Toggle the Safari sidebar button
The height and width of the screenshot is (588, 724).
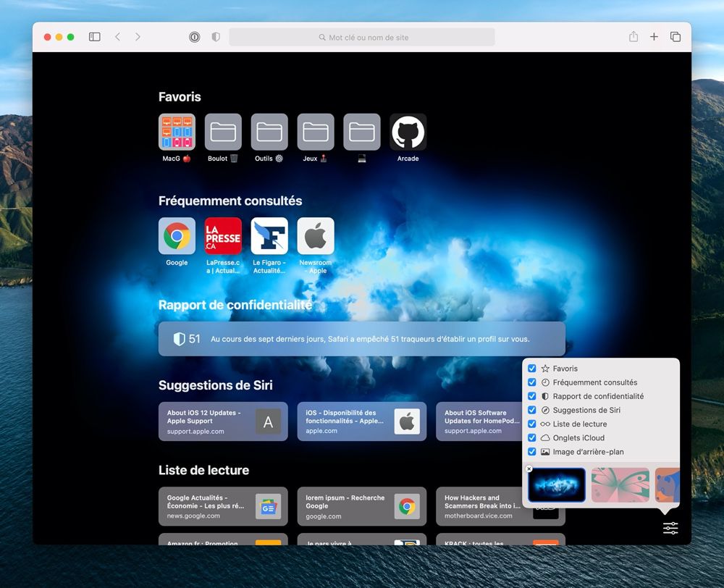[x=95, y=37]
